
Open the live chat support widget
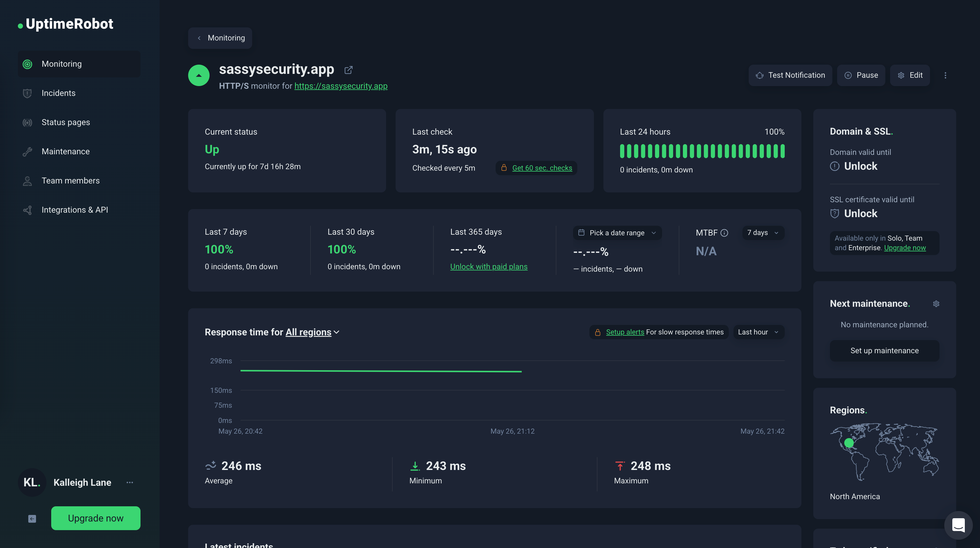958,525
